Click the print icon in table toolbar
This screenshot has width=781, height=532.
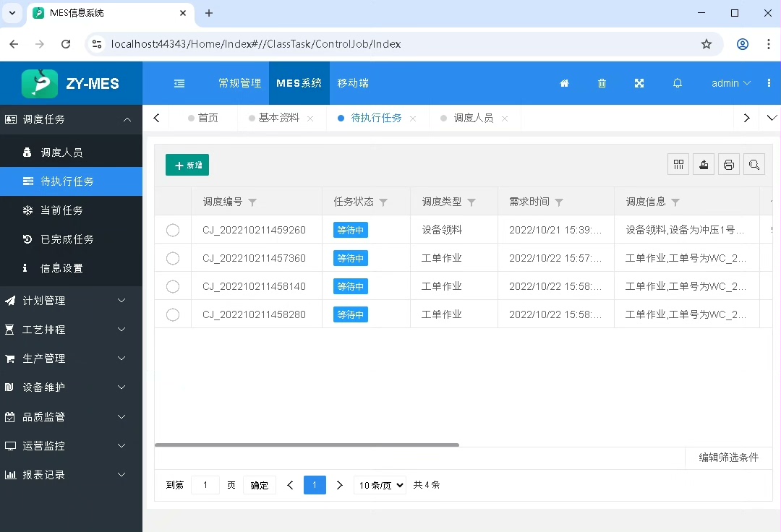(x=729, y=165)
